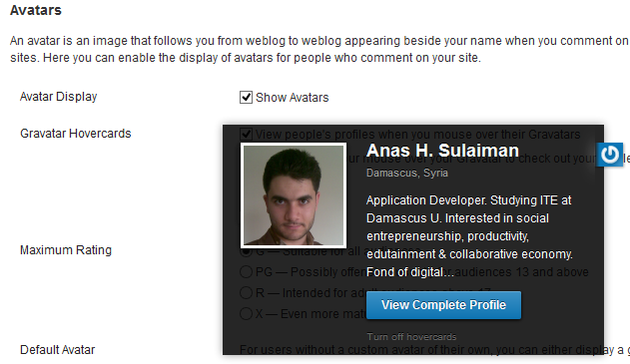630x364 pixels.
Task: Choose the R rating radio button
Action: click(x=246, y=292)
